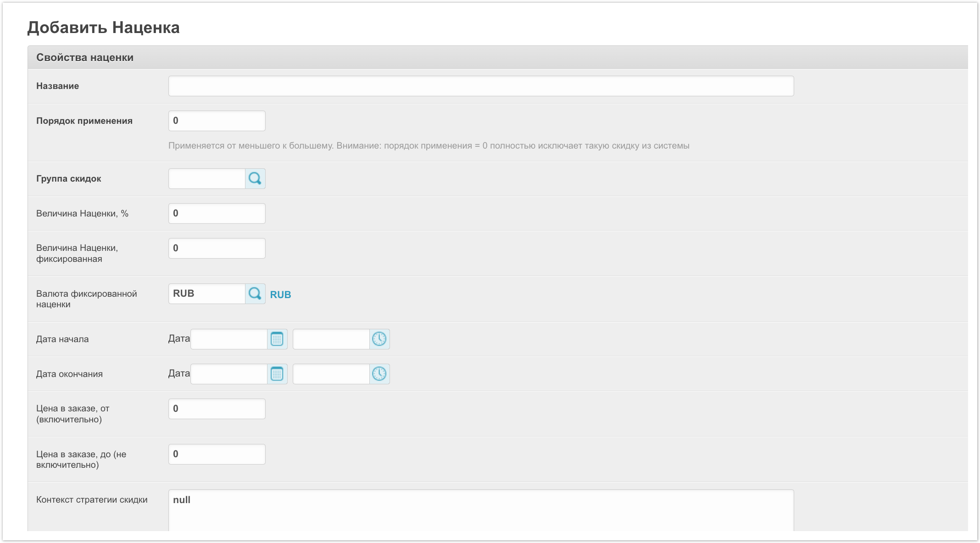Screen dimensions: 980x543
Task: Click the fixed Величина Наценки field
Action: [x=217, y=248]
